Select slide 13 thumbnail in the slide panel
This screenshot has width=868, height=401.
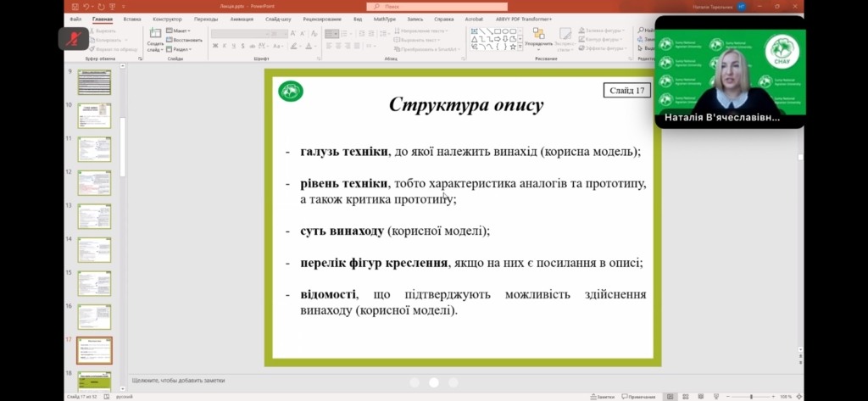coord(94,216)
